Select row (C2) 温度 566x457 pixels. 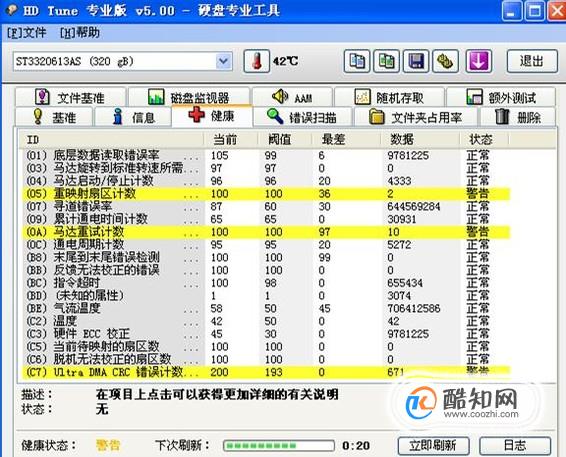266,321
